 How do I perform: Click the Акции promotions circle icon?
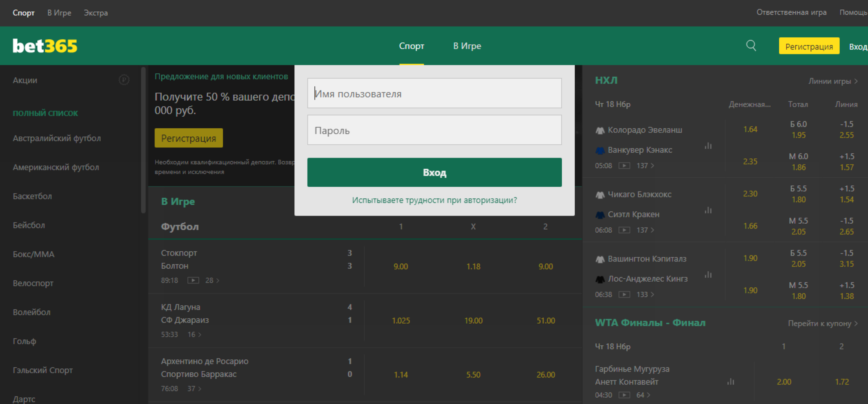124,80
